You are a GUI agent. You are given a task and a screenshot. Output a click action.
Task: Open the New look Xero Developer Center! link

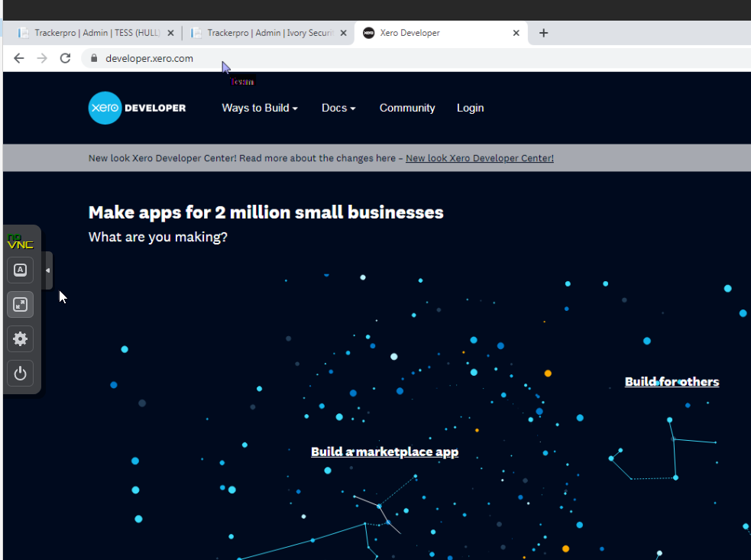(480, 158)
